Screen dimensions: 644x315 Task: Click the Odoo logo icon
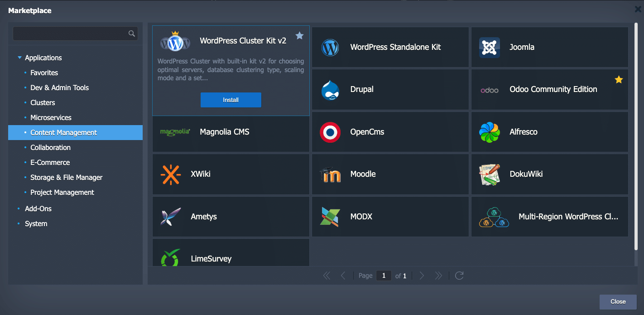(x=490, y=90)
